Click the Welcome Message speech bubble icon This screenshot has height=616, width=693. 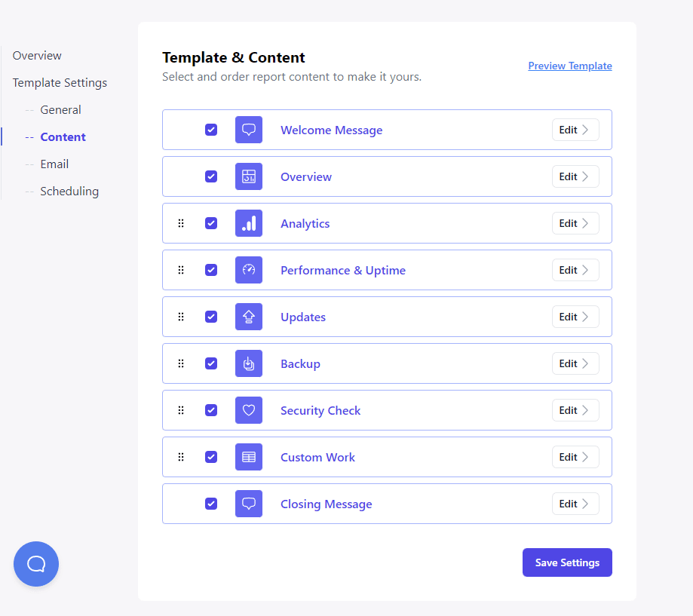pos(249,130)
